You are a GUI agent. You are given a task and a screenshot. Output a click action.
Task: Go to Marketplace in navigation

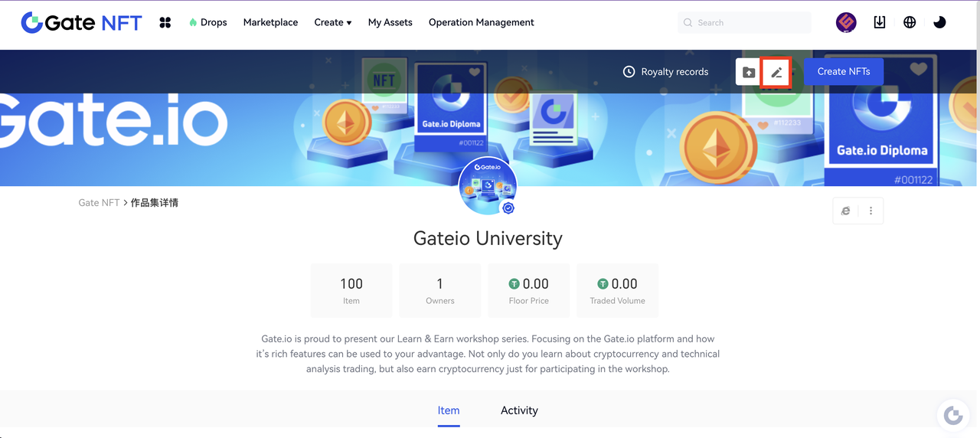(x=270, y=22)
